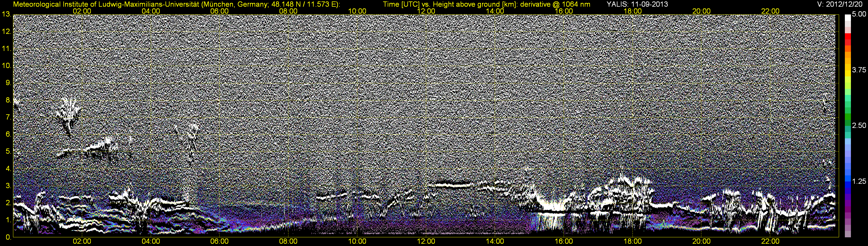Click the 5 km height axis label
The image size is (868, 246).
[8, 152]
